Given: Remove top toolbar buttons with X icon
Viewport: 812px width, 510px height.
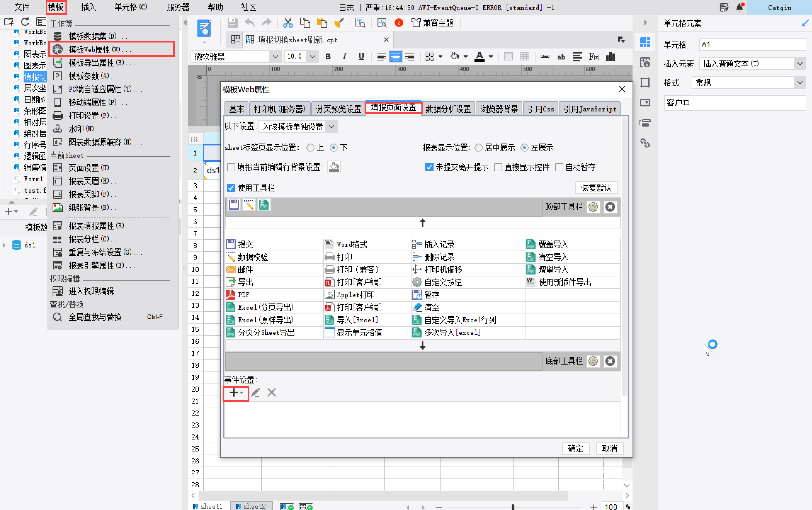Looking at the screenshot, I should (610, 207).
